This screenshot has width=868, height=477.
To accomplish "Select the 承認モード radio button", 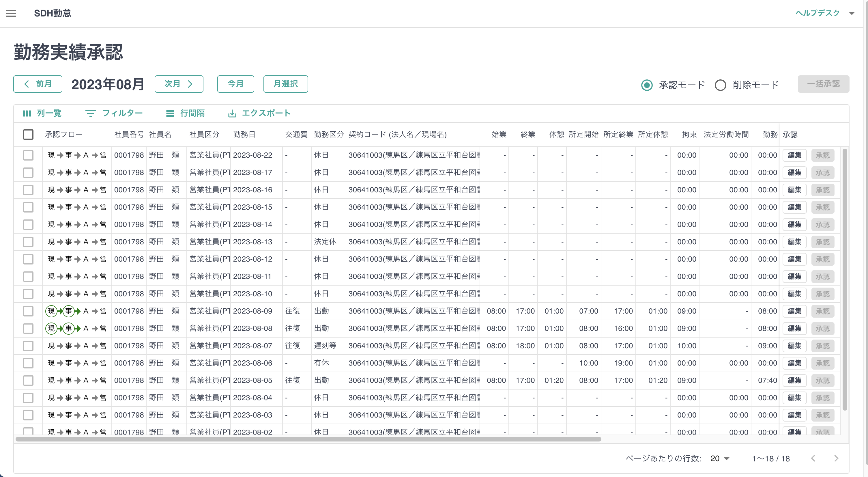I will [x=647, y=85].
